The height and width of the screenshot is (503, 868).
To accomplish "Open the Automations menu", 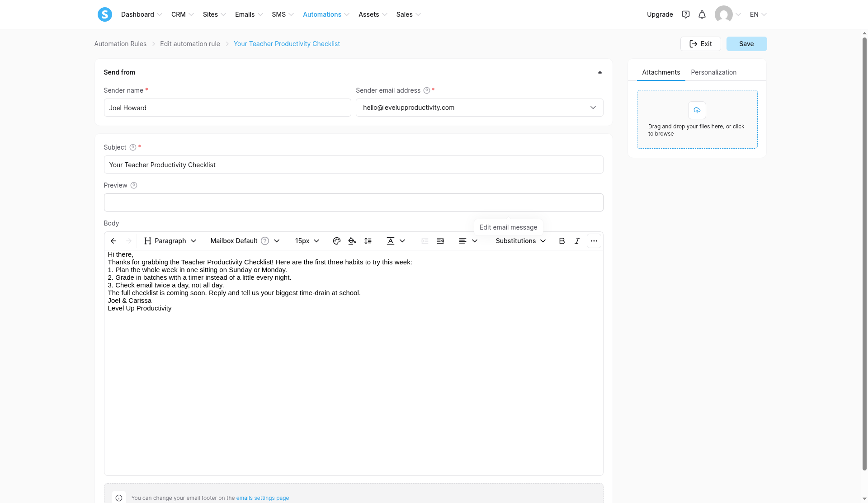I will [x=326, y=14].
